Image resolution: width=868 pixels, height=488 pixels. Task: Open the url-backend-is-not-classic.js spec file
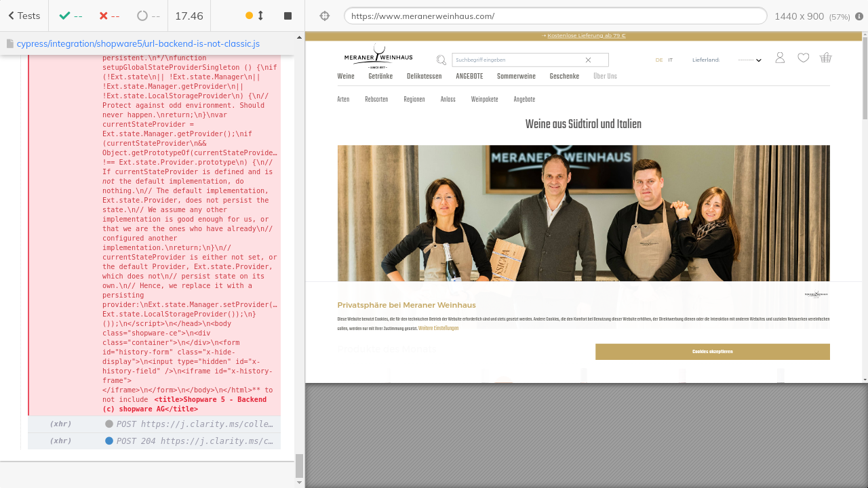coord(138,43)
